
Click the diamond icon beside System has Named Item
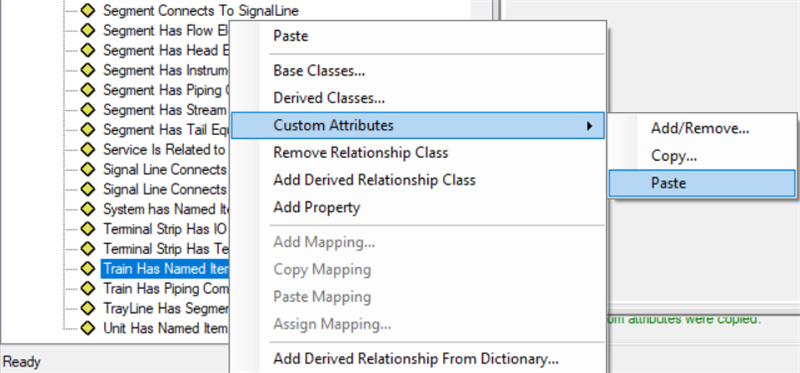tap(88, 209)
